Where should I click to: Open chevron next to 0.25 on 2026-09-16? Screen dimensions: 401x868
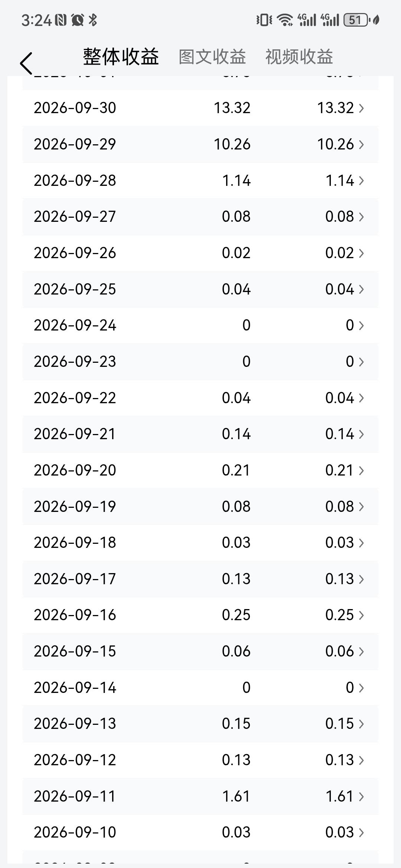(x=361, y=615)
